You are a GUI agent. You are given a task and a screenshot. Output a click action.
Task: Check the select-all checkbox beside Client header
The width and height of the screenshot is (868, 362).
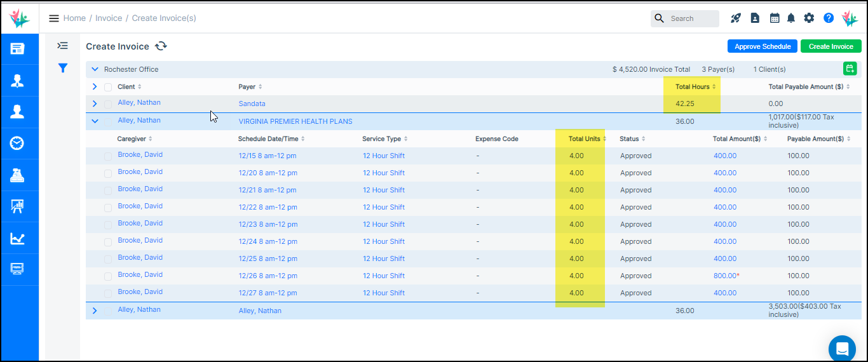[108, 87]
